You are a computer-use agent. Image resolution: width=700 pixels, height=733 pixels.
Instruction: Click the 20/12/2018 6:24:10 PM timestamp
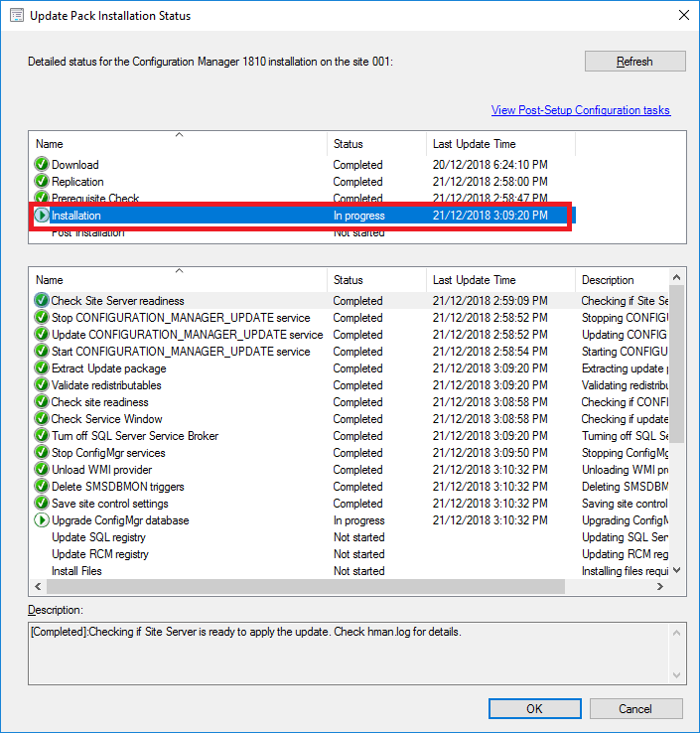point(490,165)
